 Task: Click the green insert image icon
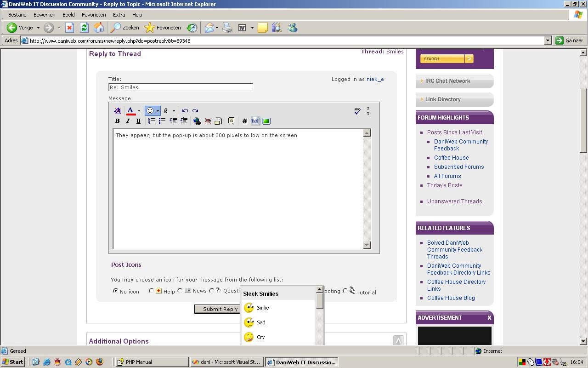(266, 121)
